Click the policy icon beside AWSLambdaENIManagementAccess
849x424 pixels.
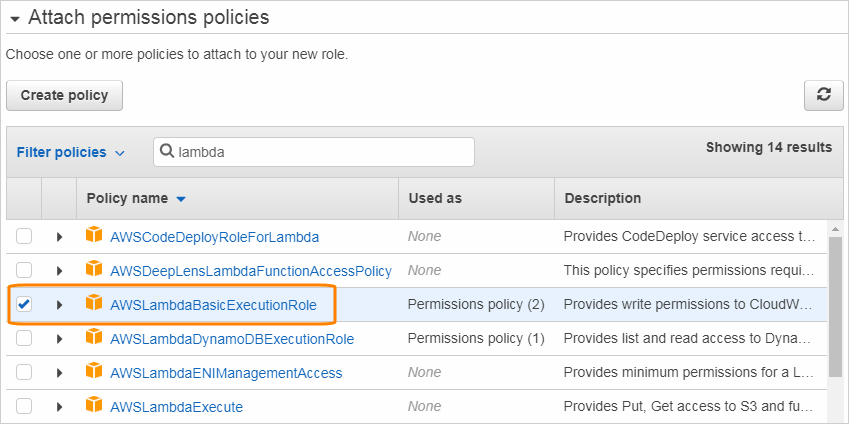click(94, 372)
